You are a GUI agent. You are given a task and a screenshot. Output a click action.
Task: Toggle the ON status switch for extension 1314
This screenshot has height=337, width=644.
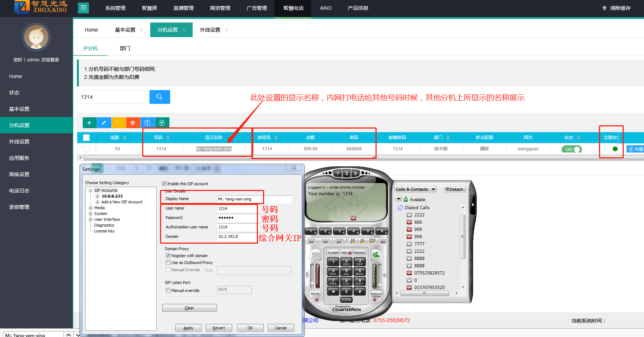571,149
